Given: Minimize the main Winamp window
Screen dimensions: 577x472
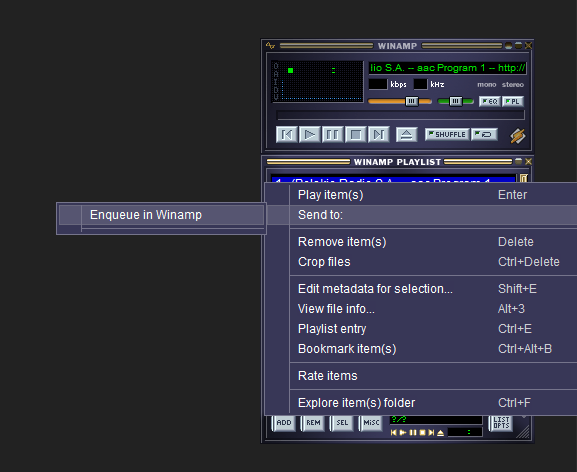Looking at the screenshot, I should coord(509,46).
